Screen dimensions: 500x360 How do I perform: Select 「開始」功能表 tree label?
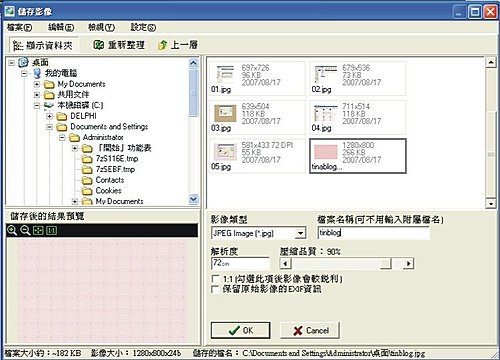click(124, 148)
